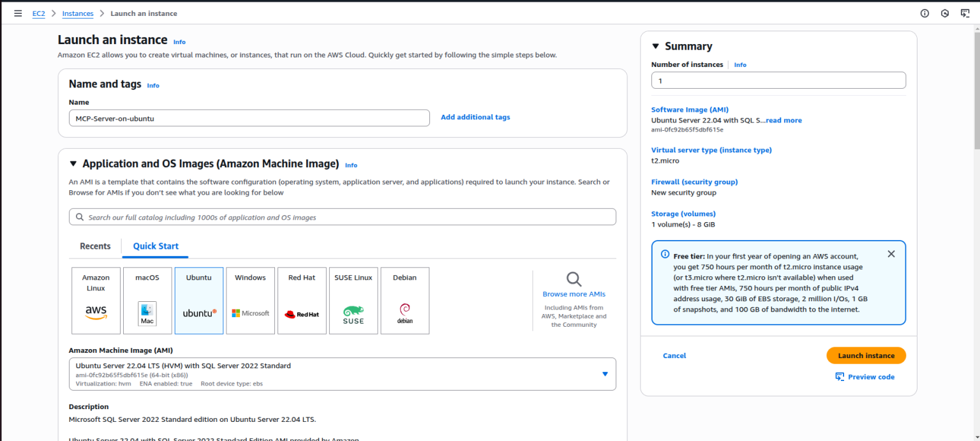Select the Ubuntu AMI tile
The image size is (980, 441).
point(198,300)
